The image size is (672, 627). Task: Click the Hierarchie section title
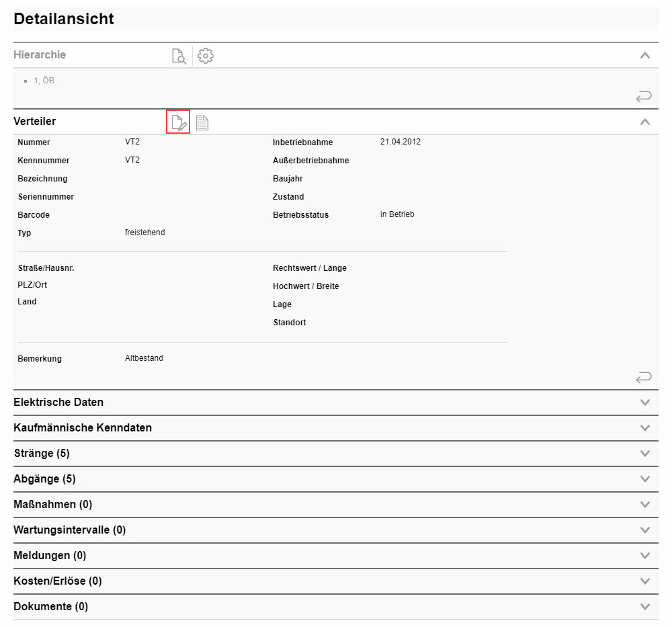click(x=40, y=55)
